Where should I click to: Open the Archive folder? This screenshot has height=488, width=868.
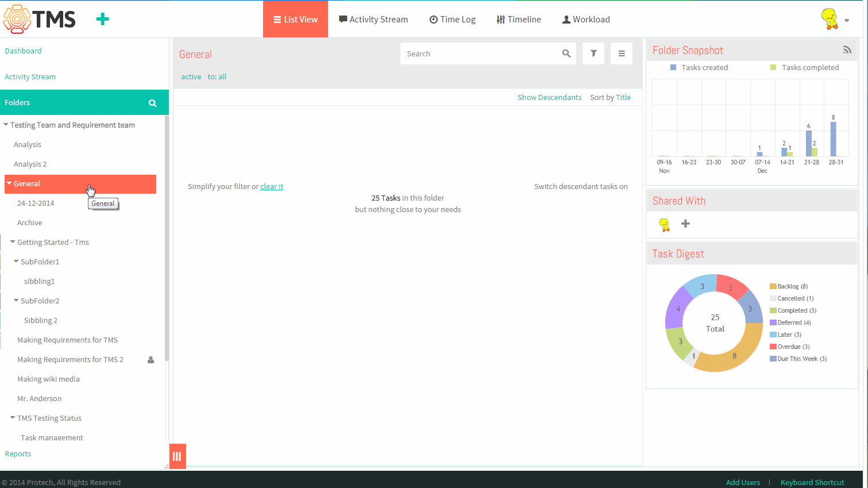coord(29,222)
